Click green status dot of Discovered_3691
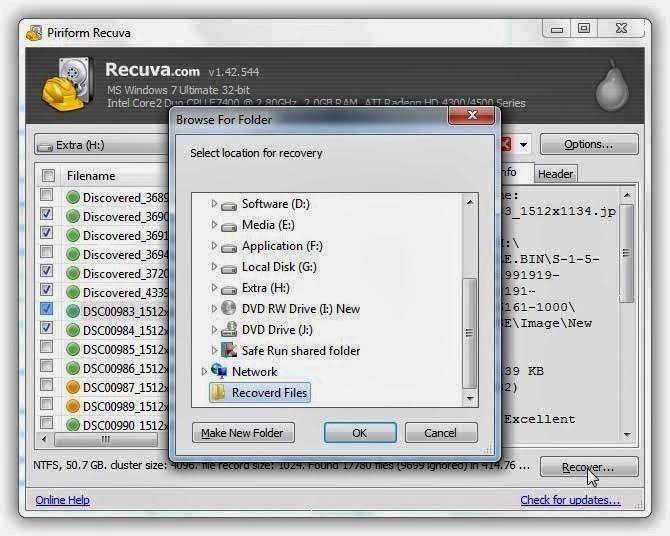Viewport: 670px width, 536px height. tap(73, 235)
